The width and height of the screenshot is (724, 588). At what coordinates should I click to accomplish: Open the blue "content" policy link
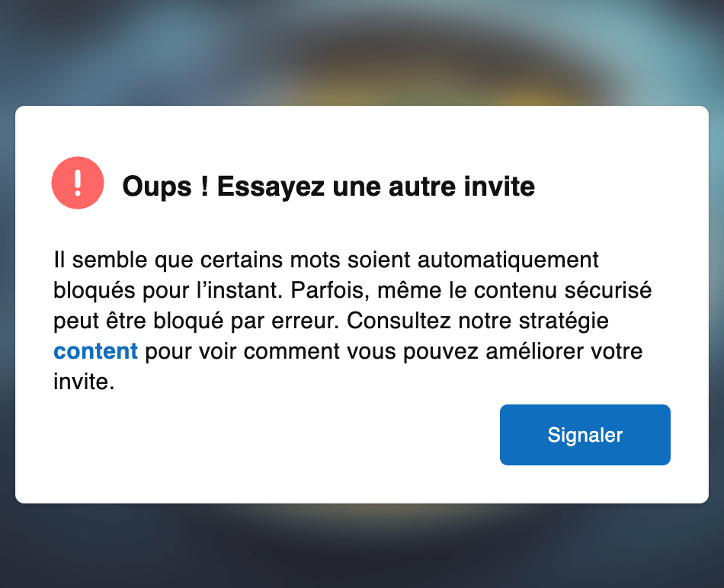[x=95, y=352]
